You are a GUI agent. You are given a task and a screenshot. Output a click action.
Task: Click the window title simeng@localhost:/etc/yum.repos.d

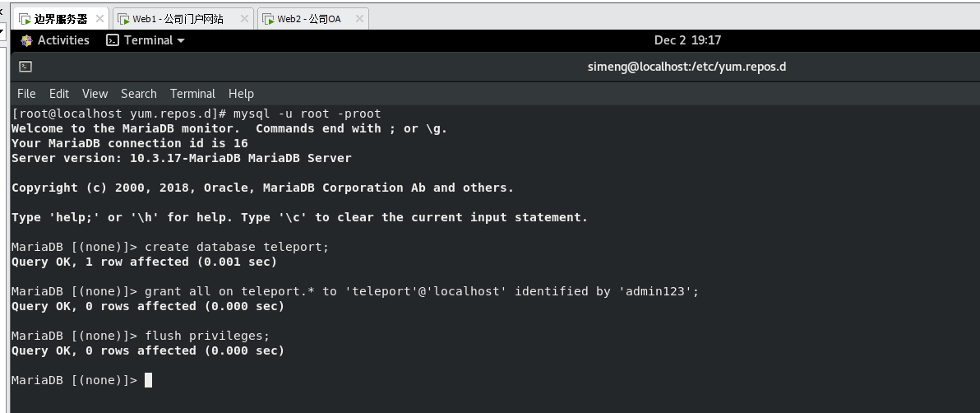tap(686, 67)
